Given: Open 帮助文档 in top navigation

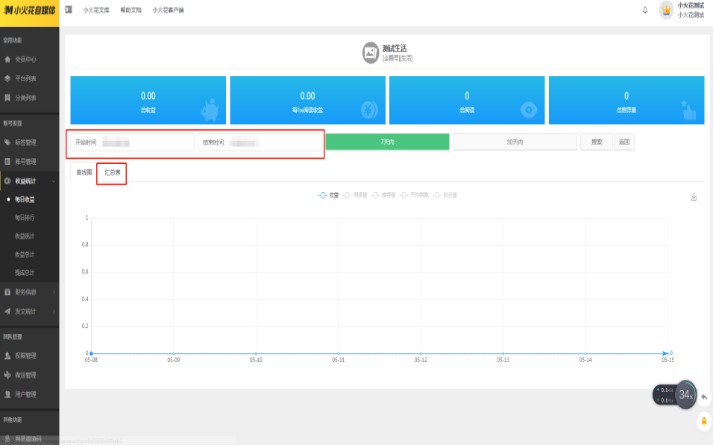Looking at the screenshot, I should coord(131,10).
